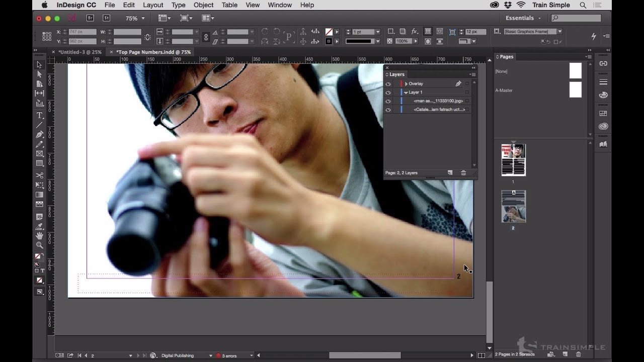The height and width of the screenshot is (362, 644).
Task: Collapse Layers panel with double arrow
Action: (x=473, y=67)
